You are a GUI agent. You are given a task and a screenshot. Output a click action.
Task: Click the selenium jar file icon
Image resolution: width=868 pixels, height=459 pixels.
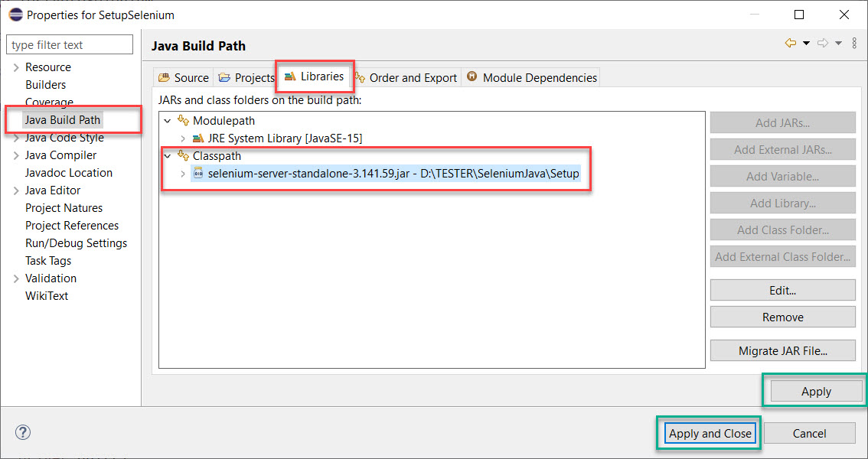[x=198, y=174]
